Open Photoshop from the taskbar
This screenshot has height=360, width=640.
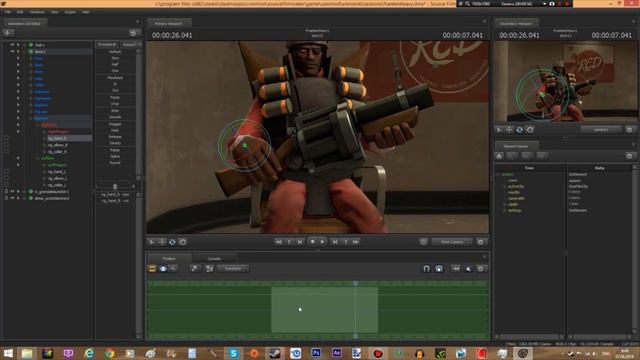coord(316,353)
